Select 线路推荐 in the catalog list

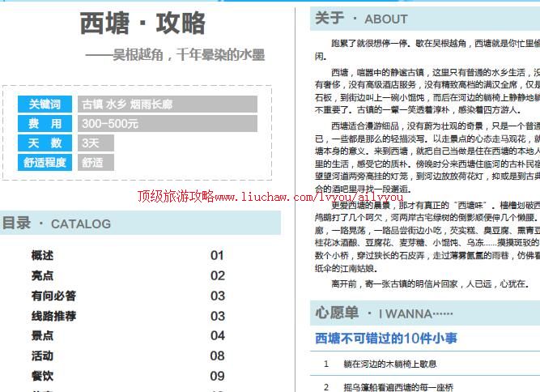pos(53,316)
